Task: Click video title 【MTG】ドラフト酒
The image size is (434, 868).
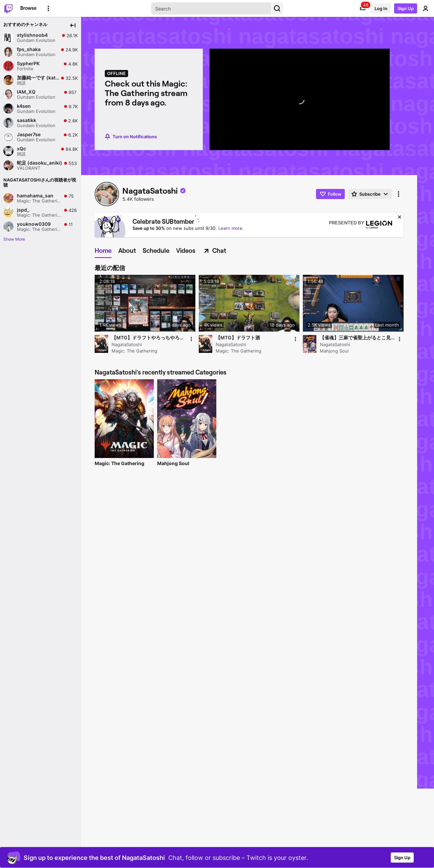Action: (x=238, y=338)
